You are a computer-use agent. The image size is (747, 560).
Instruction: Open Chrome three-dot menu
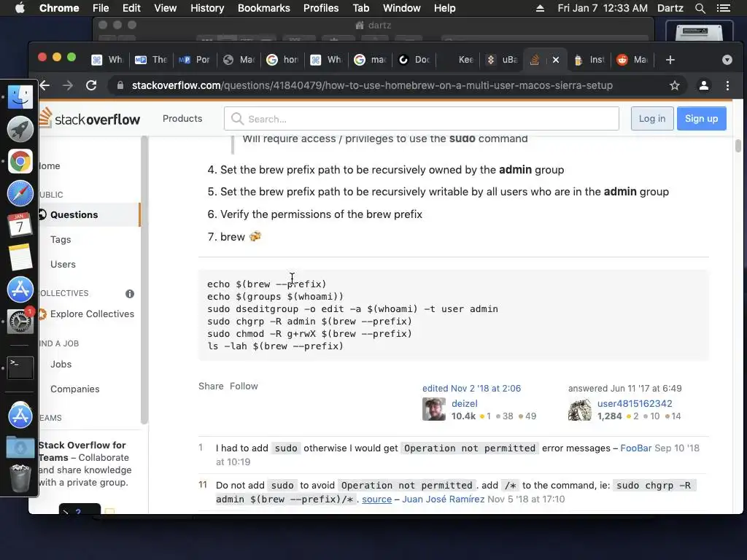click(727, 86)
